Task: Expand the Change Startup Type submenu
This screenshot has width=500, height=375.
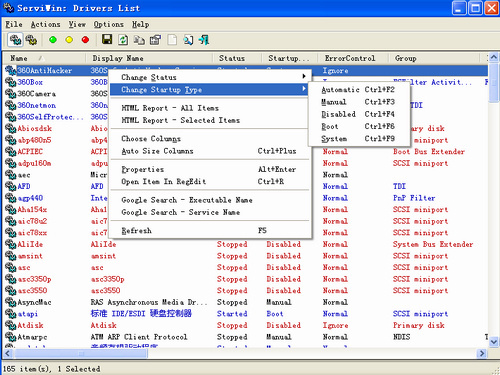Action: click(210, 90)
